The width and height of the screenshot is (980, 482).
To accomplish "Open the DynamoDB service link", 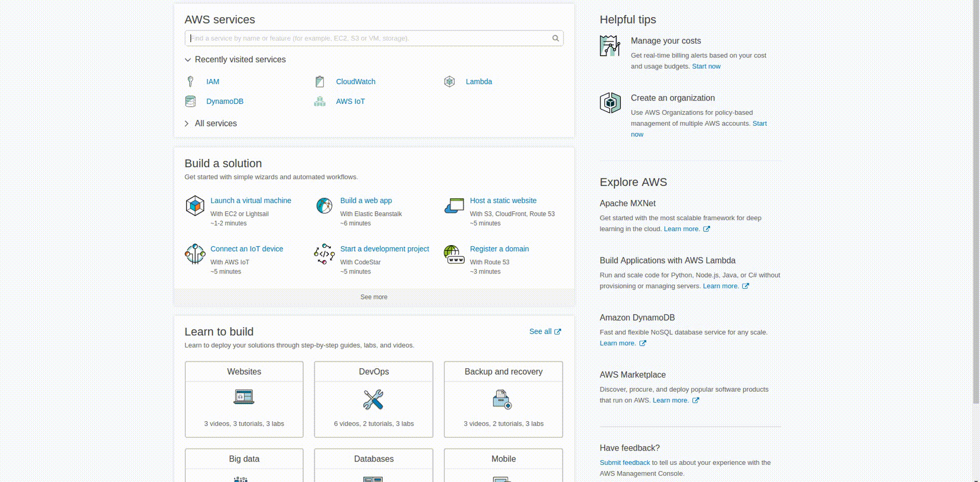I will pos(225,101).
